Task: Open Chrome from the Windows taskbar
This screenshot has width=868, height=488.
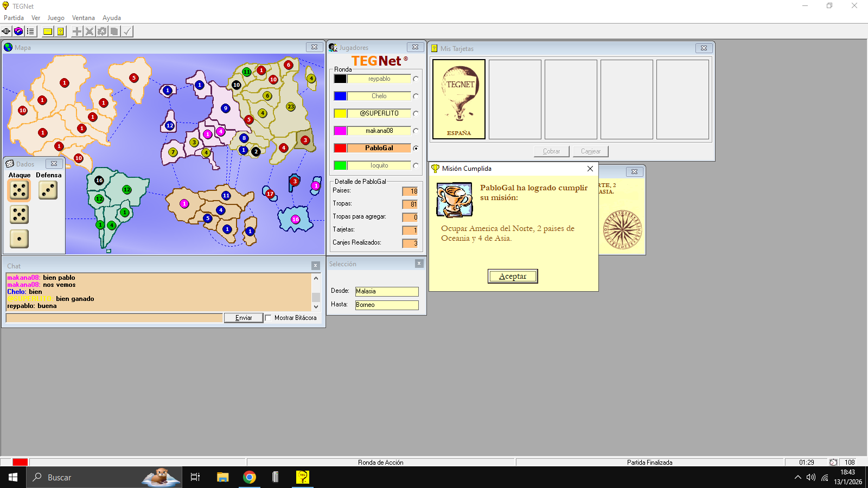Action: pyautogui.click(x=249, y=477)
